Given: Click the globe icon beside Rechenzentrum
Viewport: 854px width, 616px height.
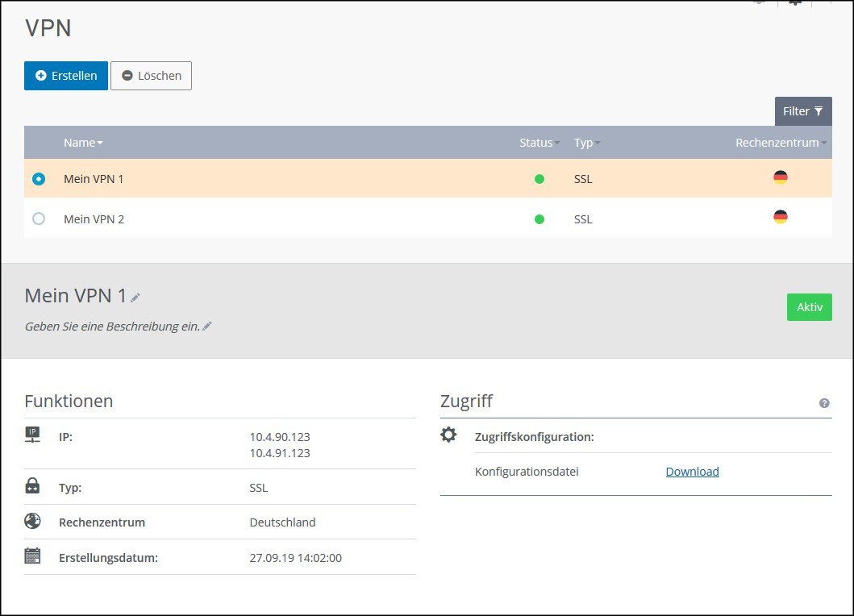Looking at the screenshot, I should point(32,521).
